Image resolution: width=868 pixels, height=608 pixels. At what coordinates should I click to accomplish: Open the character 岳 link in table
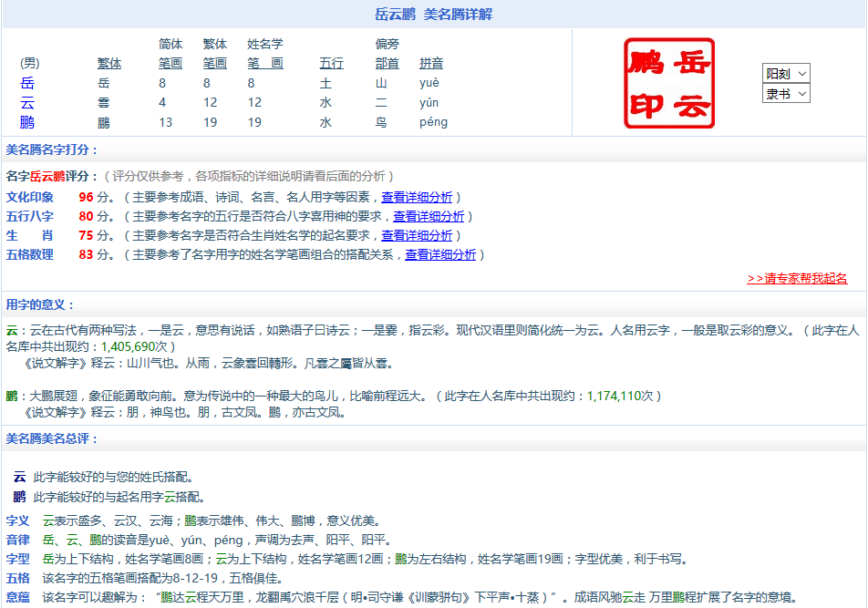point(27,83)
